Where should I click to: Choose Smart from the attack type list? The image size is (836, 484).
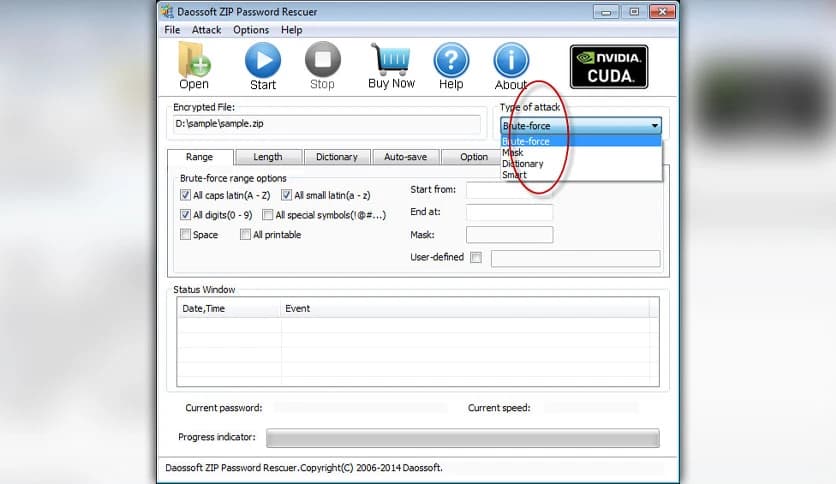(x=581, y=175)
